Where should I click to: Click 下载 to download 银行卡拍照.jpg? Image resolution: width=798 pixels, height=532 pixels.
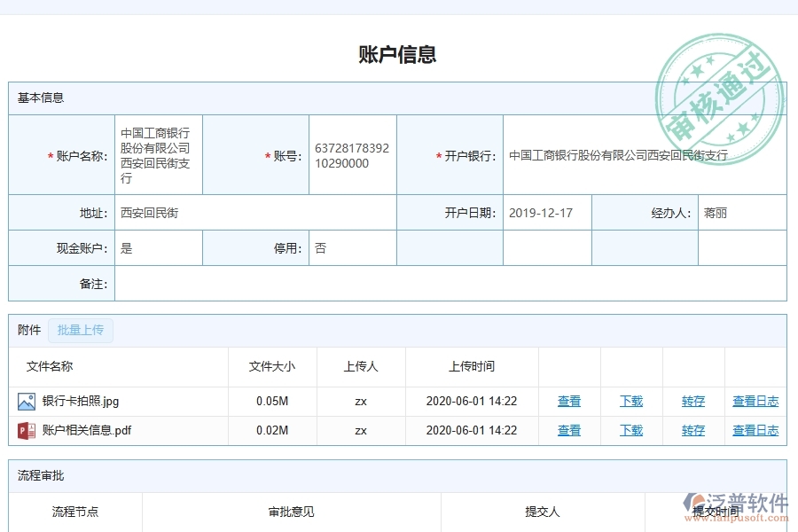click(x=630, y=401)
